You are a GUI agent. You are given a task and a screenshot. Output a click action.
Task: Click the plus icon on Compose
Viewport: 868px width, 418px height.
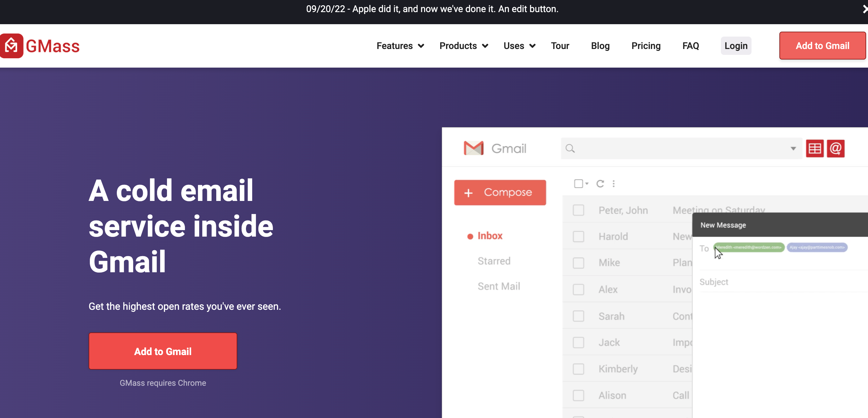coord(468,193)
